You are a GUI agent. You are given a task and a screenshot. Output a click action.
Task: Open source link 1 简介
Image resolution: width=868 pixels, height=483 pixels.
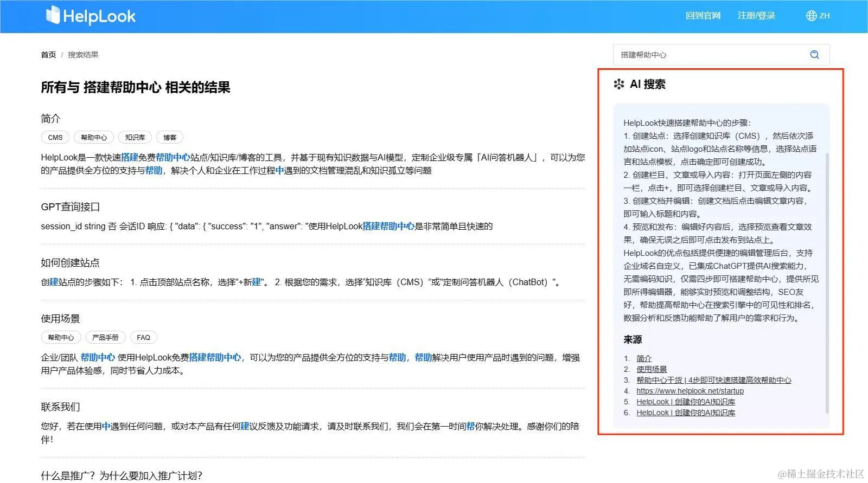click(644, 358)
